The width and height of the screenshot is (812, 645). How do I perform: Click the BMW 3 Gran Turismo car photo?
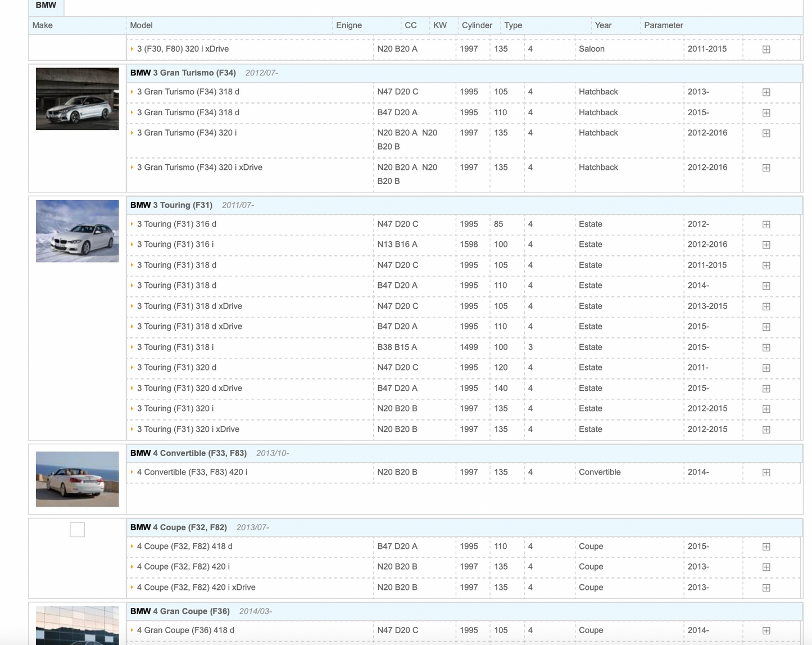click(x=78, y=99)
